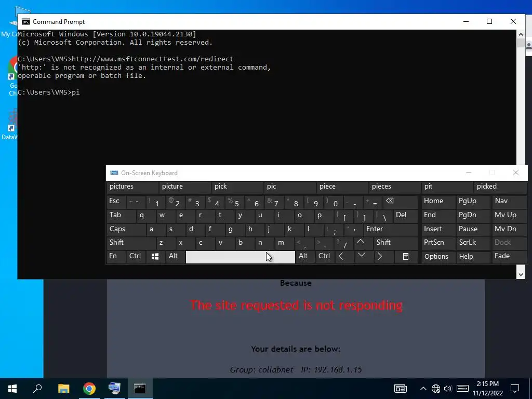This screenshot has width=532, height=399.
Task: Tap the Fade key on the keyboard
Action: coord(509,257)
